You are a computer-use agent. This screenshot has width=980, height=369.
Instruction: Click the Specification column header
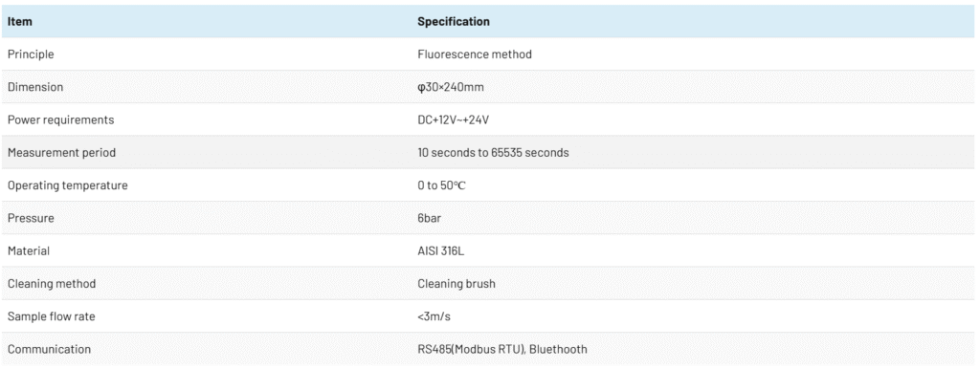[x=454, y=22]
